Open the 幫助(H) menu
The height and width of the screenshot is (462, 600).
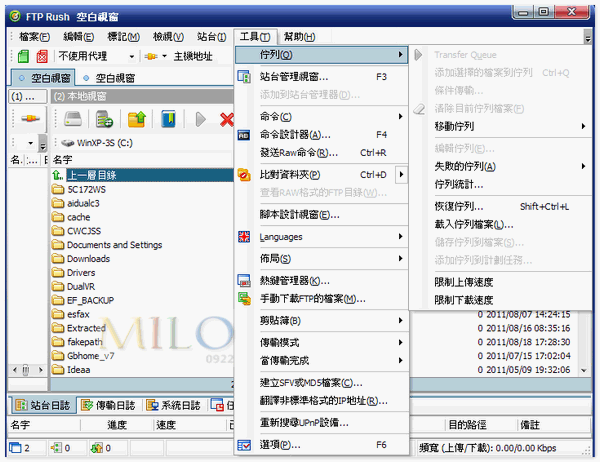pyautogui.click(x=299, y=37)
